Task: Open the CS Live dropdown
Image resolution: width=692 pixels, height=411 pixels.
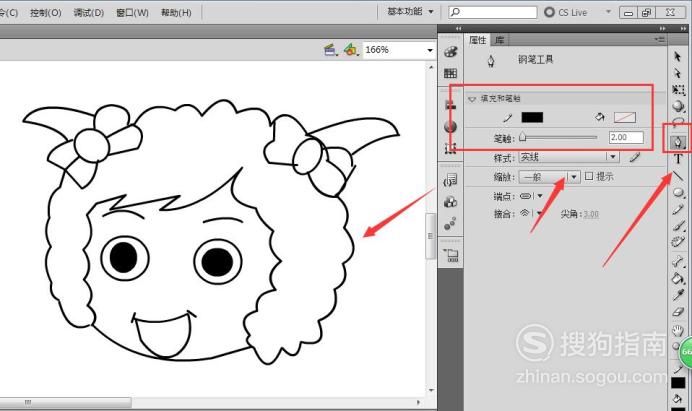Action: click(608, 12)
